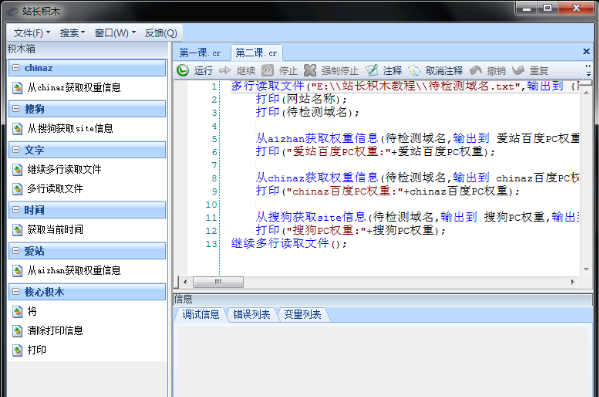599x397 pixels.
Task: Collapse the 爱站 group
Action: (16, 250)
